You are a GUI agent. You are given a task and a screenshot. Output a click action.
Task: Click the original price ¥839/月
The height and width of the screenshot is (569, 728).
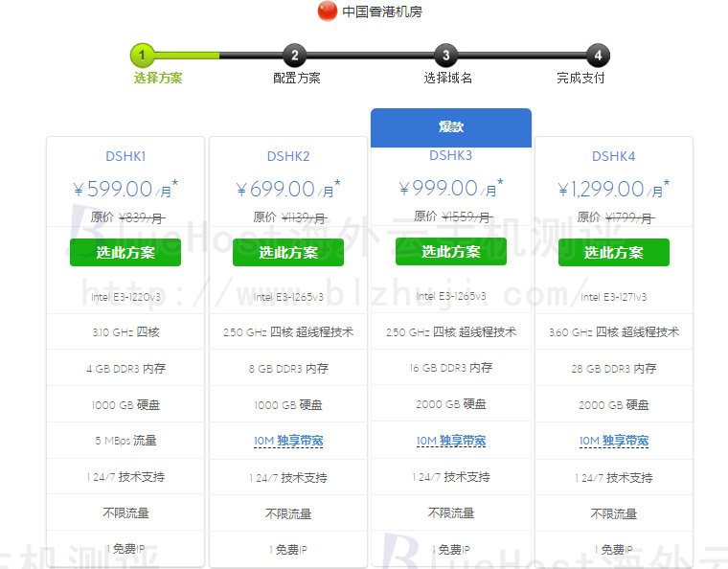pos(142,217)
